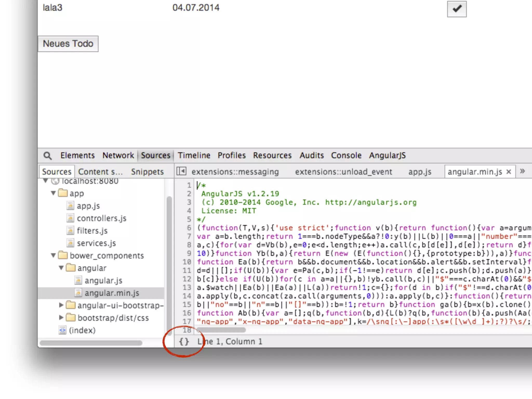This screenshot has width=532, height=399.
Task: Switch to the Console panel tab
Action: coord(346,155)
